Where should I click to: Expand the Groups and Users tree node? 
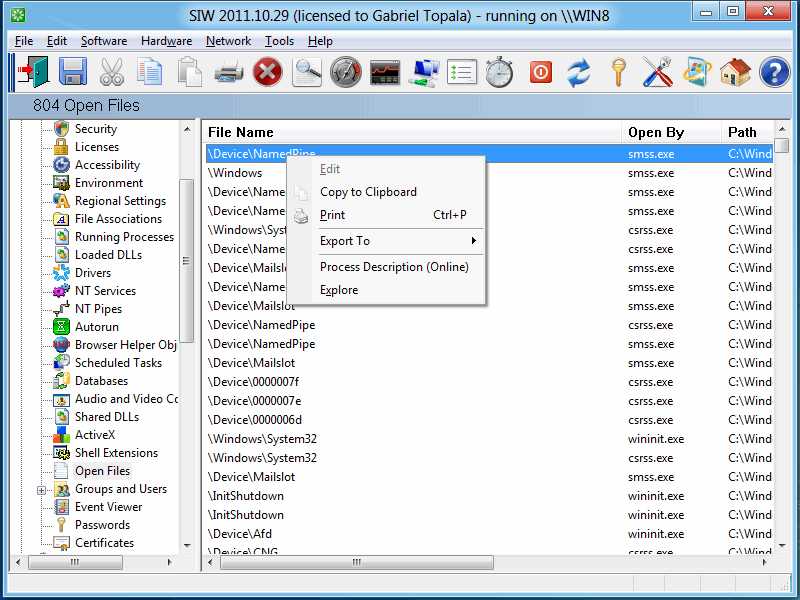(42, 490)
